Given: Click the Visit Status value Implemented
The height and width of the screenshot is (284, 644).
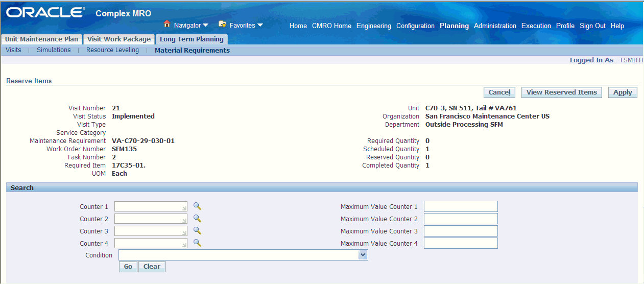Looking at the screenshot, I should point(133,116).
